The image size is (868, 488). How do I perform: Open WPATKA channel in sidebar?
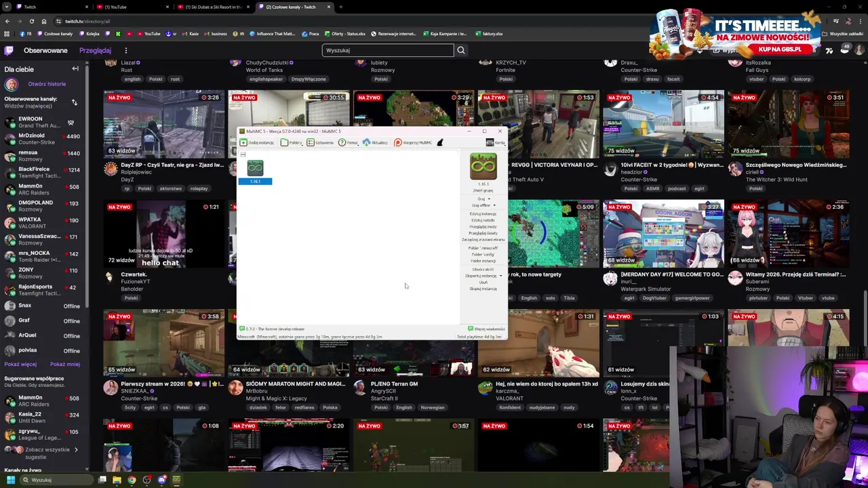click(42, 223)
